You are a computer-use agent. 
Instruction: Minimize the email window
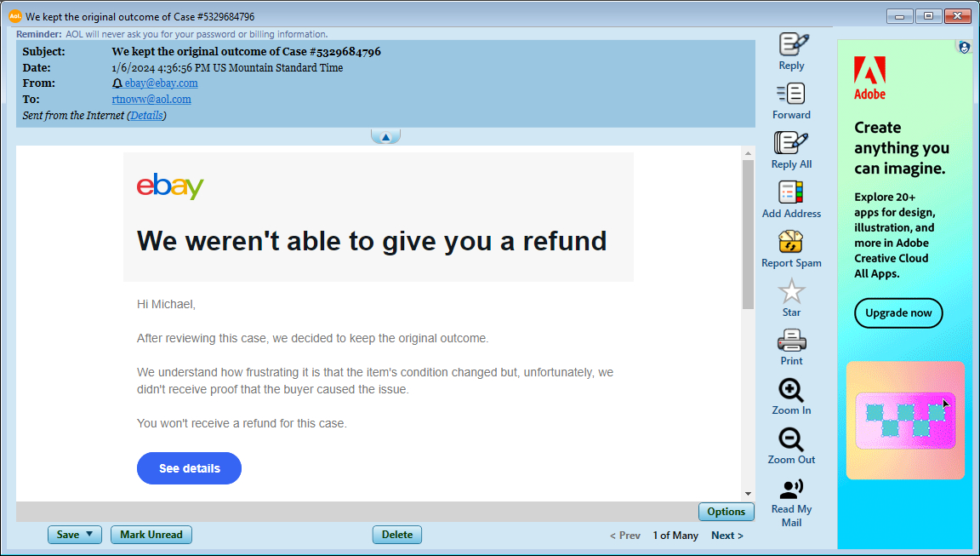[x=900, y=16]
